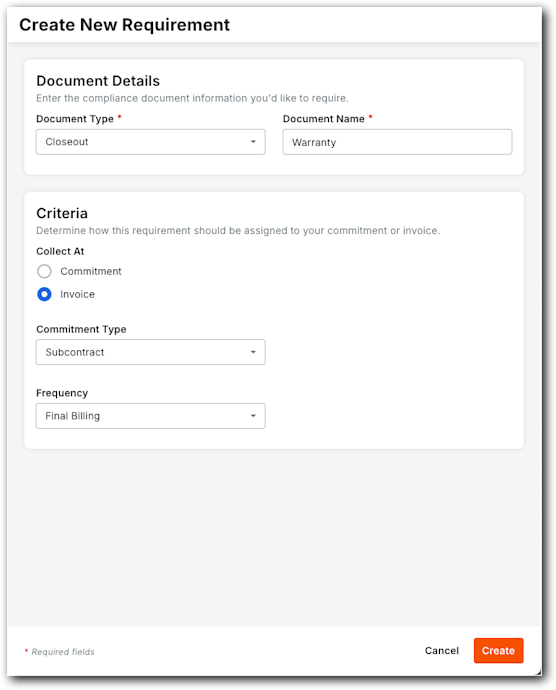Click the Frequency label text
The width and height of the screenshot is (556, 690).
click(62, 393)
